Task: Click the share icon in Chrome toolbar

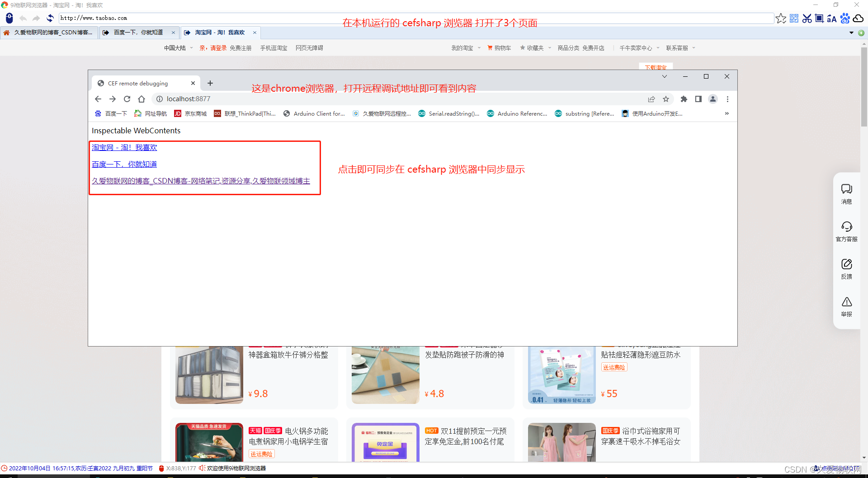Action: [x=652, y=99]
